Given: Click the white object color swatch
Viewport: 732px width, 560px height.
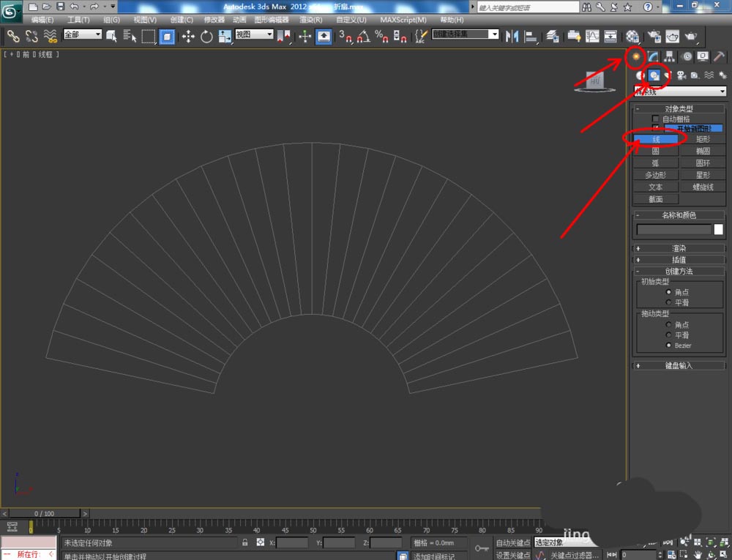Looking at the screenshot, I should [x=719, y=229].
